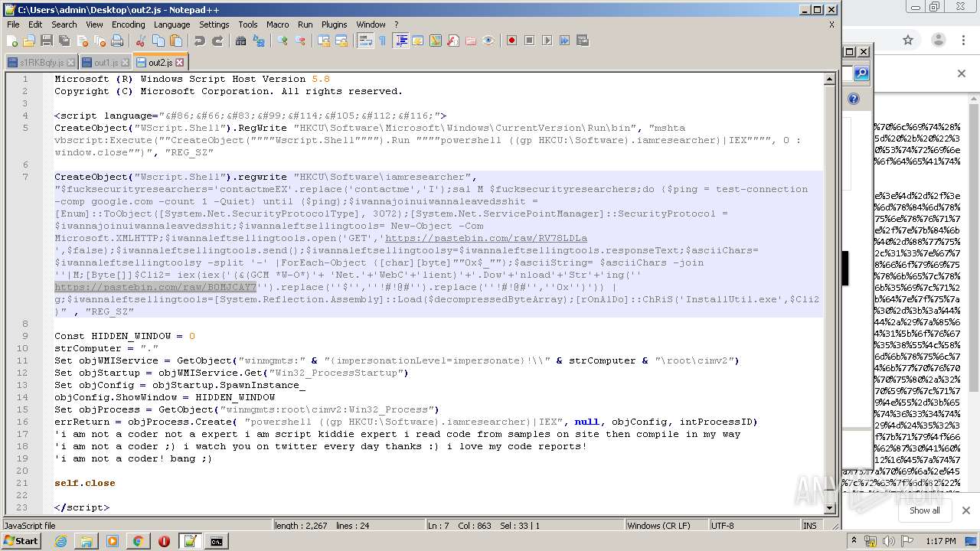Click the '?' help menu
The width and height of the screenshot is (980, 551).
(x=396, y=24)
